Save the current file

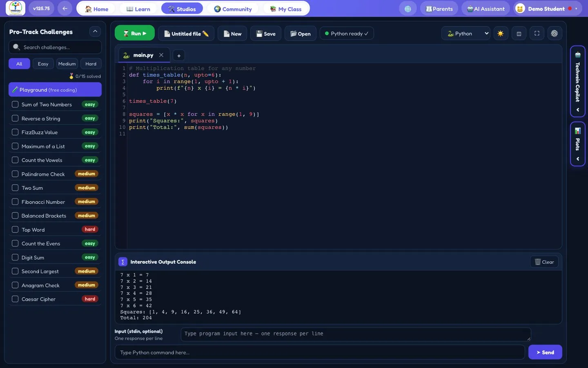tap(266, 34)
